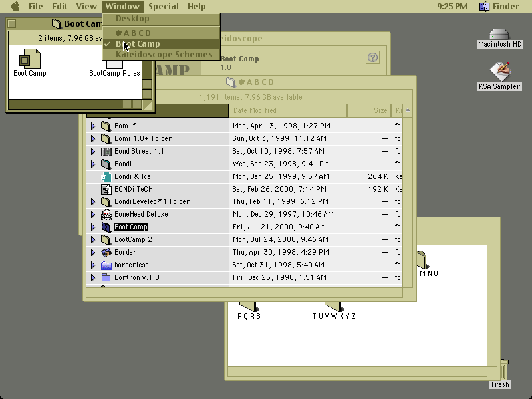532x399 pixels.
Task: Sort list by Kind column
Action: tap(397, 110)
